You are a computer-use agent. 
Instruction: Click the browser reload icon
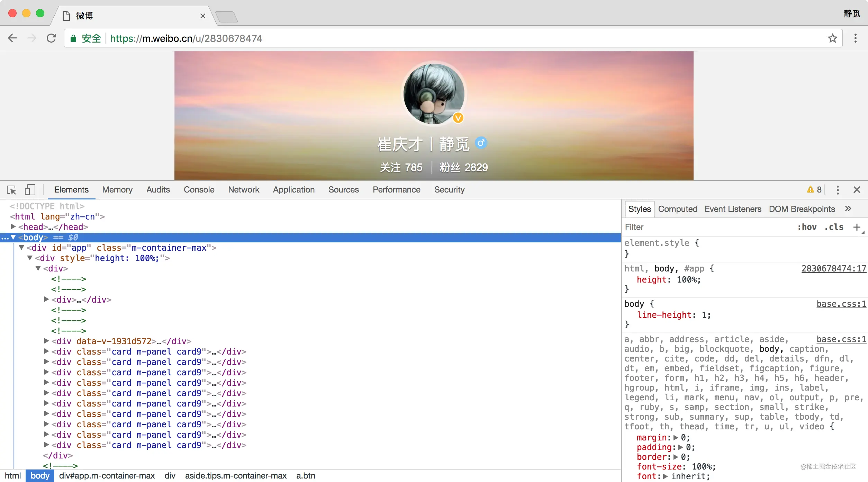point(51,38)
